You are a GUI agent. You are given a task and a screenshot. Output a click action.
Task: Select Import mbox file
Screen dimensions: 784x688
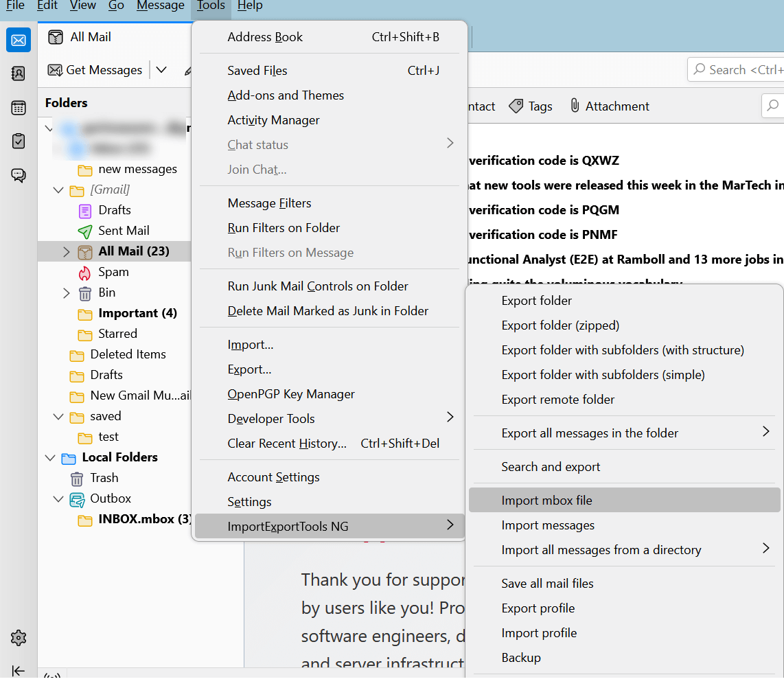coord(625,501)
